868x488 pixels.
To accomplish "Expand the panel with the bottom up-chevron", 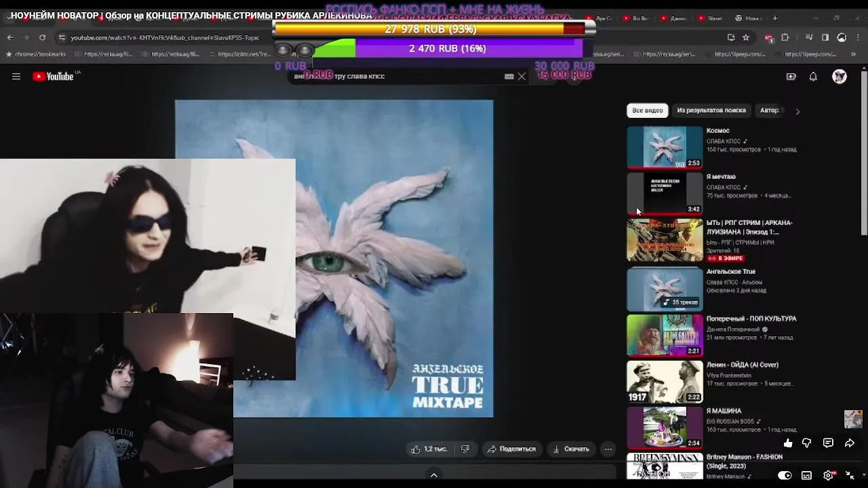I will point(434,475).
